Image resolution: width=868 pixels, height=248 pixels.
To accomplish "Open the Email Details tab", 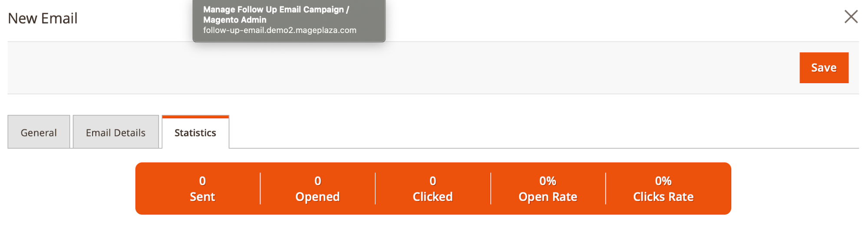I will click(x=116, y=132).
